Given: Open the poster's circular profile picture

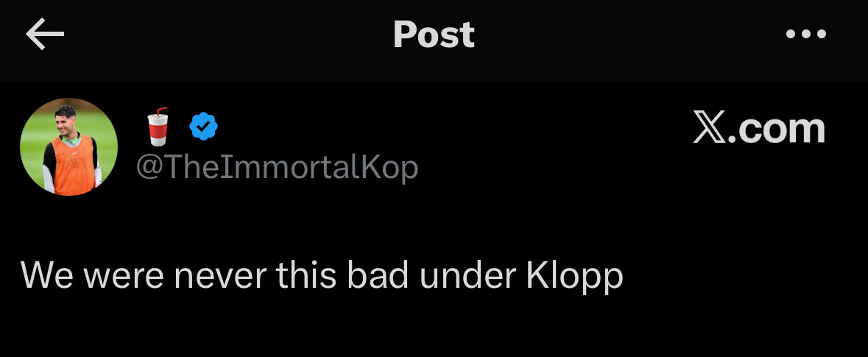Looking at the screenshot, I should pyautogui.click(x=68, y=146).
